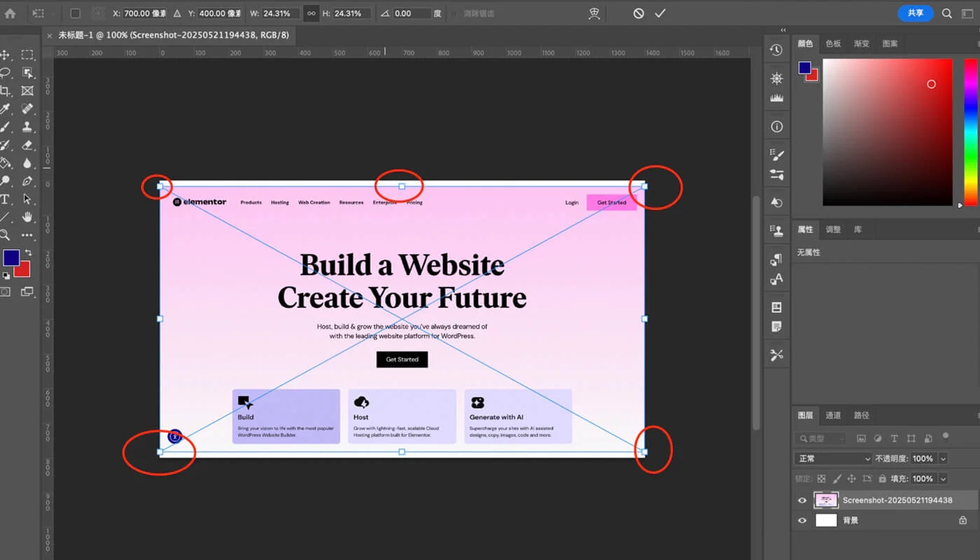
Task: Click the 共享 Share button
Action: (915, 13)
